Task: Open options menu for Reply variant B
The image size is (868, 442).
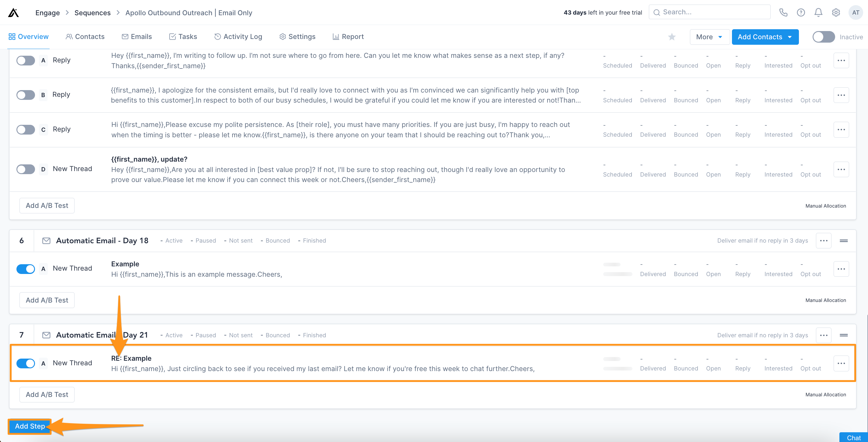Action: pos(841,95)
